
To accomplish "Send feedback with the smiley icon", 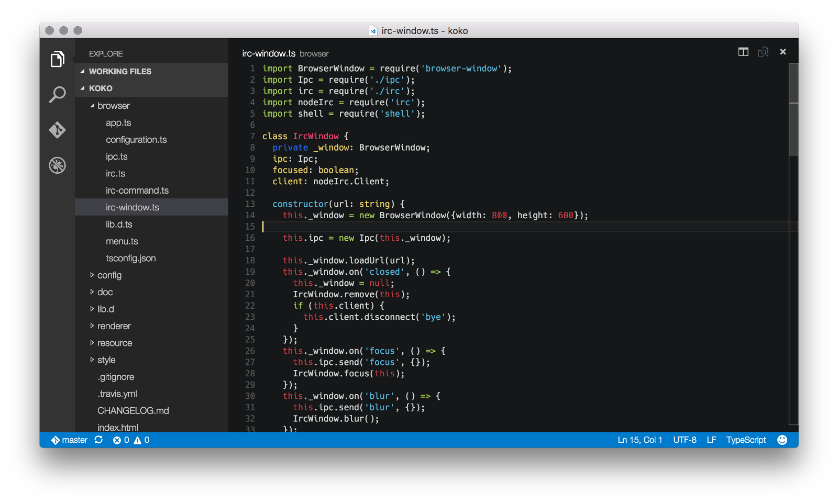I will [x=782, y=440].
